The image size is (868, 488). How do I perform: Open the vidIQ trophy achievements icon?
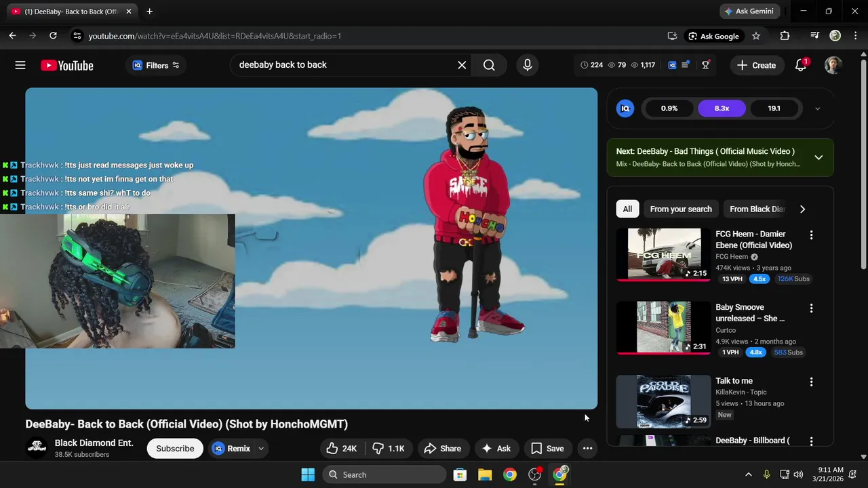click(x=706, y=65)
